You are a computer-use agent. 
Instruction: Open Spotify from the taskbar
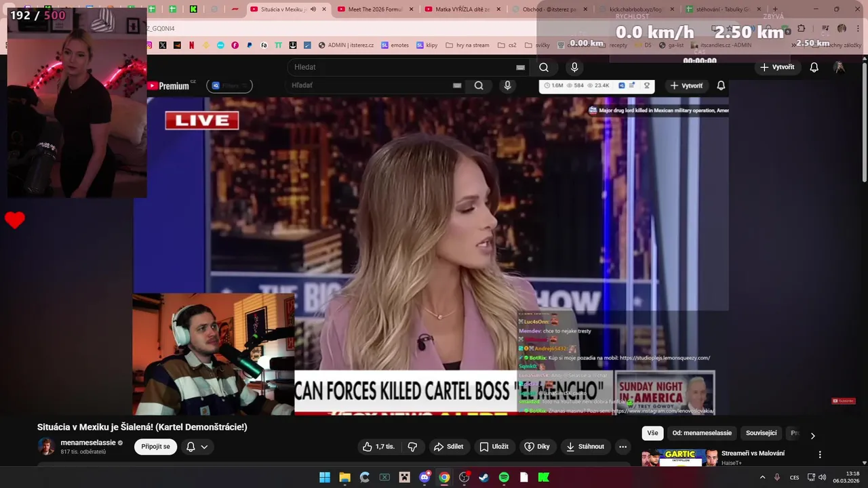[x=504, y=477]
